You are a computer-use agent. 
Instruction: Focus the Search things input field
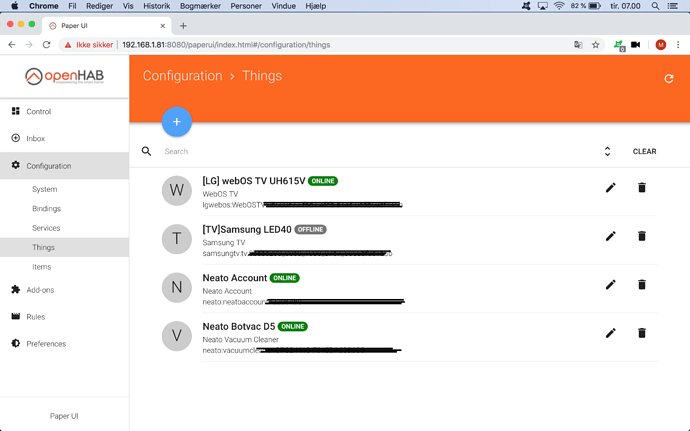click(378, 151)
